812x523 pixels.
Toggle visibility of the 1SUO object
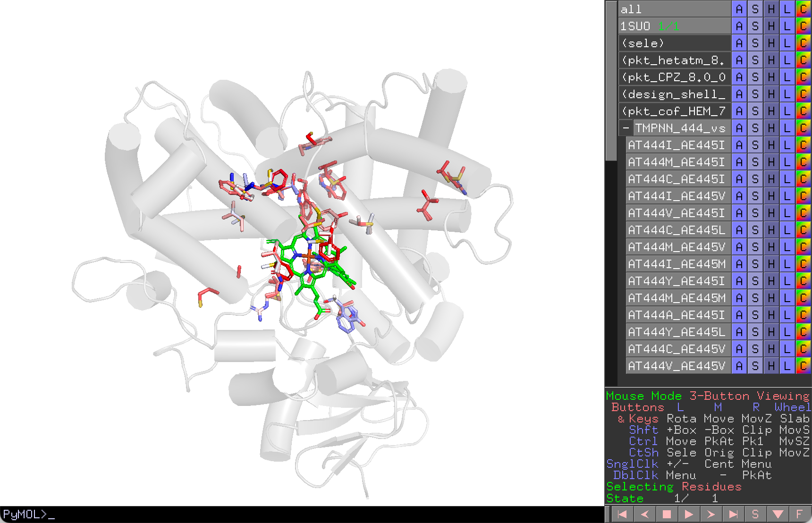(675, 26)
